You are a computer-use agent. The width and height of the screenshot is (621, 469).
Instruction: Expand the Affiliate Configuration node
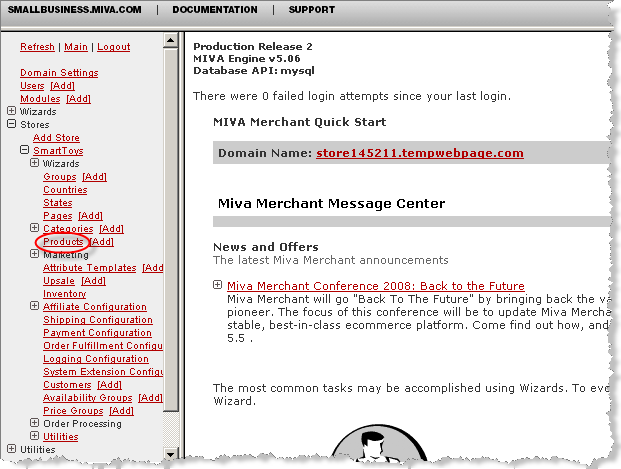point(34,306)
